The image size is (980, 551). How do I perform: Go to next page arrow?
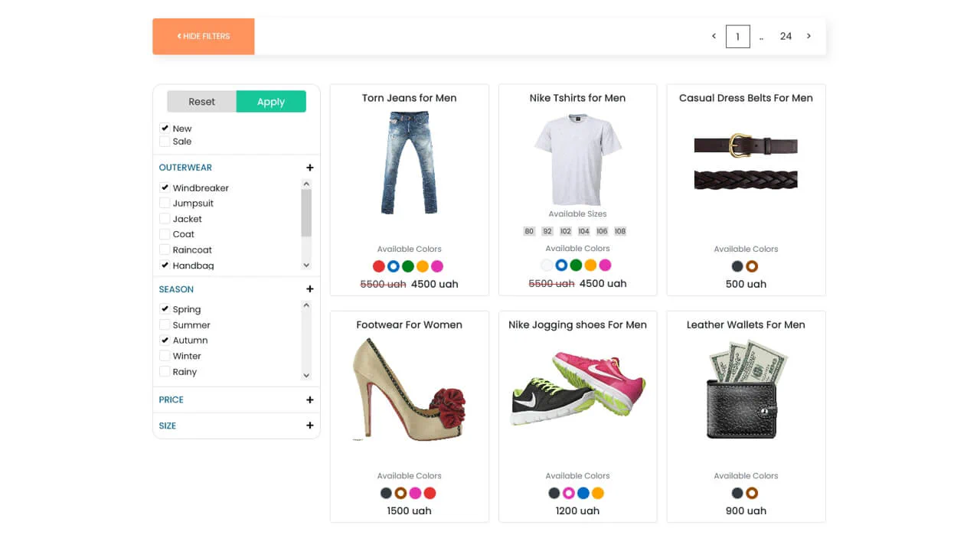coord(808,36)
